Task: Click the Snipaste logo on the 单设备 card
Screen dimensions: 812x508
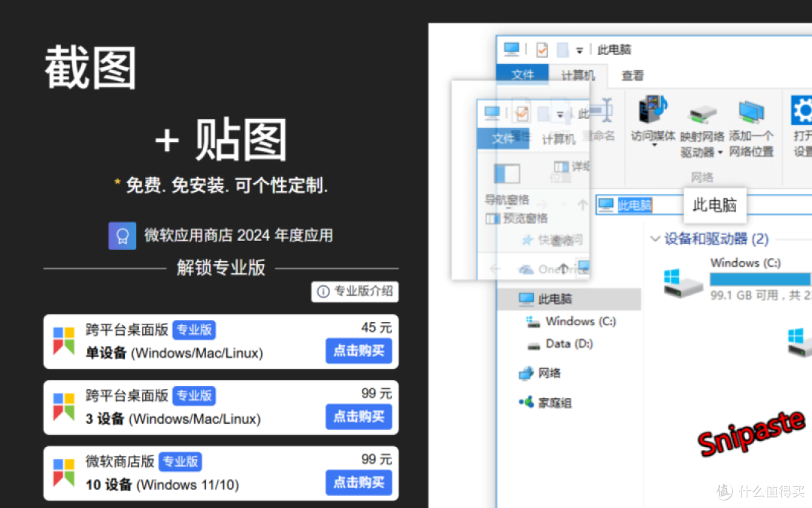Action: point(64,341)
